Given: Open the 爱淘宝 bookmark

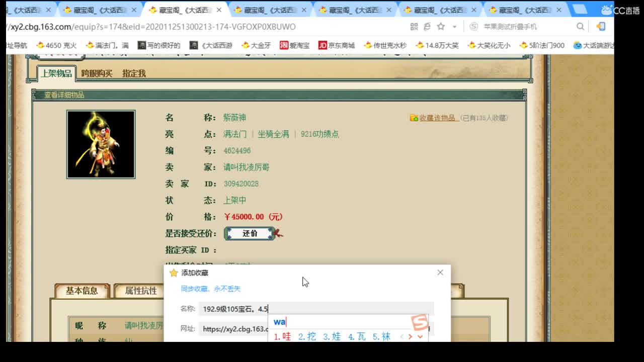Looking at the screenshot, I should click(x=295, y=45).
